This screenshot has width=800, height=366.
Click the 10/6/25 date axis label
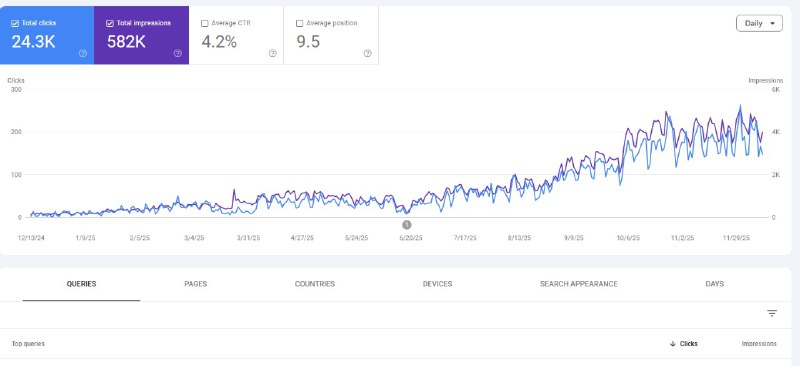628,238
